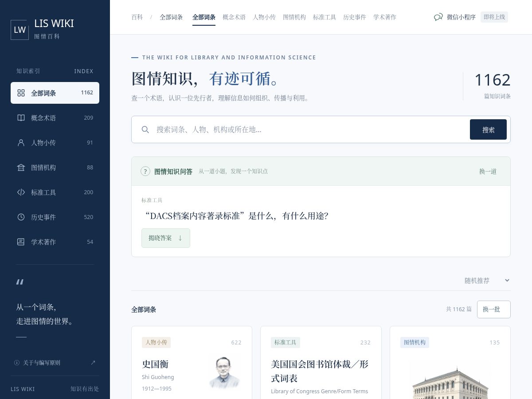Click the 图情机构 building icon
Image resolution: width=532 pixels, height=399 pixels.
coord(21,168)
